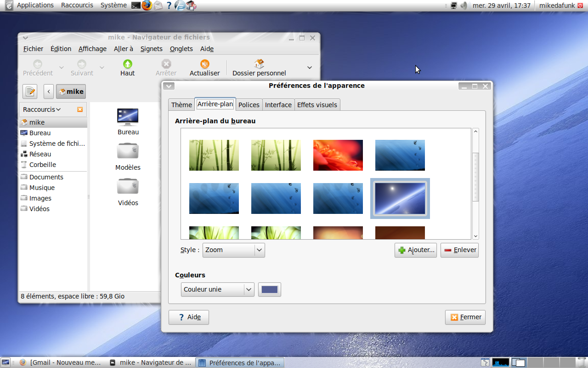588x368 pixels.
Task: Switch to the Polices tab
Action: tap(249, 105)
